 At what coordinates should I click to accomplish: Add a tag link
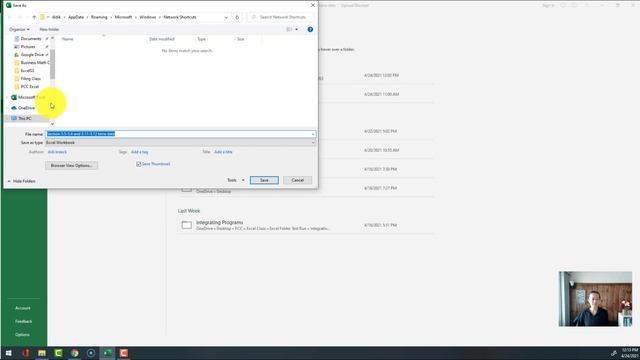[x=139, y=152]
